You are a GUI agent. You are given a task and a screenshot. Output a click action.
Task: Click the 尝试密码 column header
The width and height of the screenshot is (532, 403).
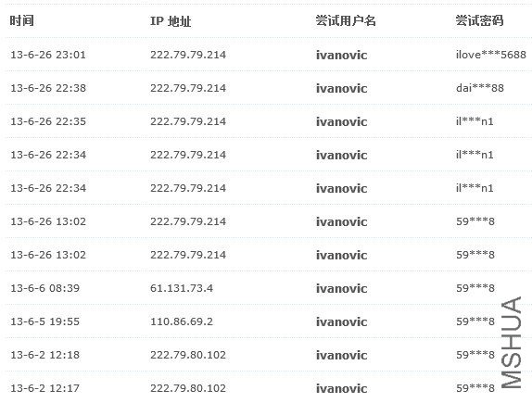tap(479, 21)
